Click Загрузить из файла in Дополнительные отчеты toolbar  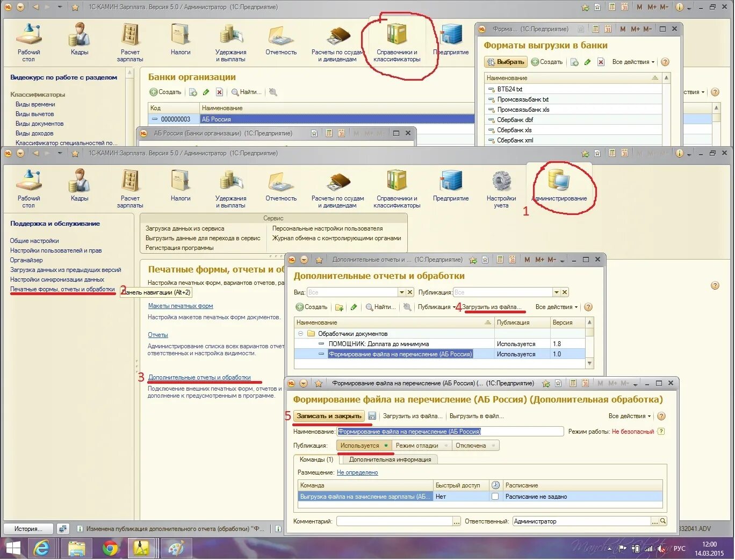pyautogui.click(x=492, y=307)
